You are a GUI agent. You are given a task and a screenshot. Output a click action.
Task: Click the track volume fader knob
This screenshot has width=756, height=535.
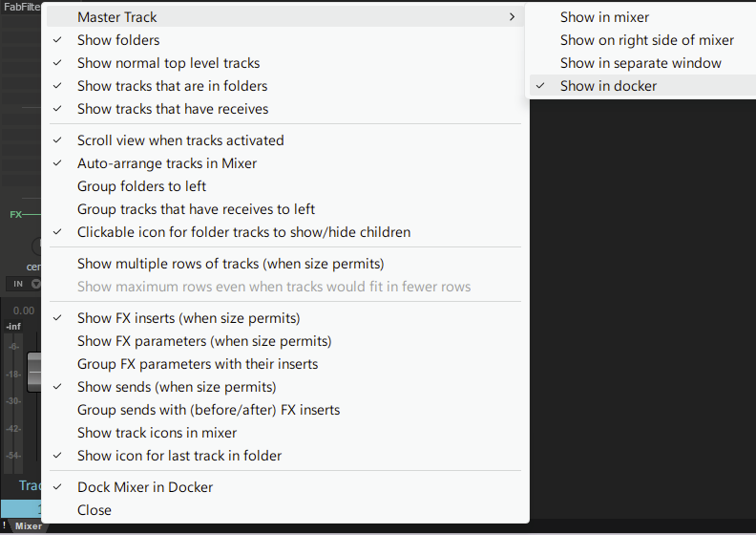click(34, 371)
